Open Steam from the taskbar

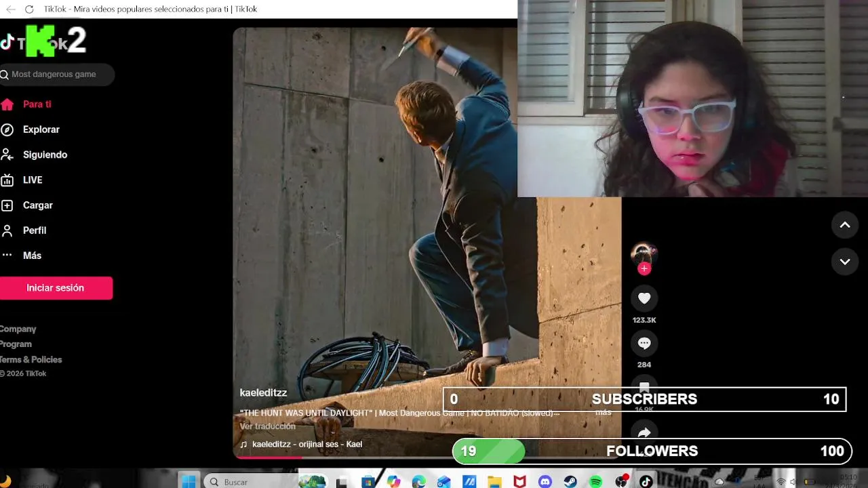point(570,481)
